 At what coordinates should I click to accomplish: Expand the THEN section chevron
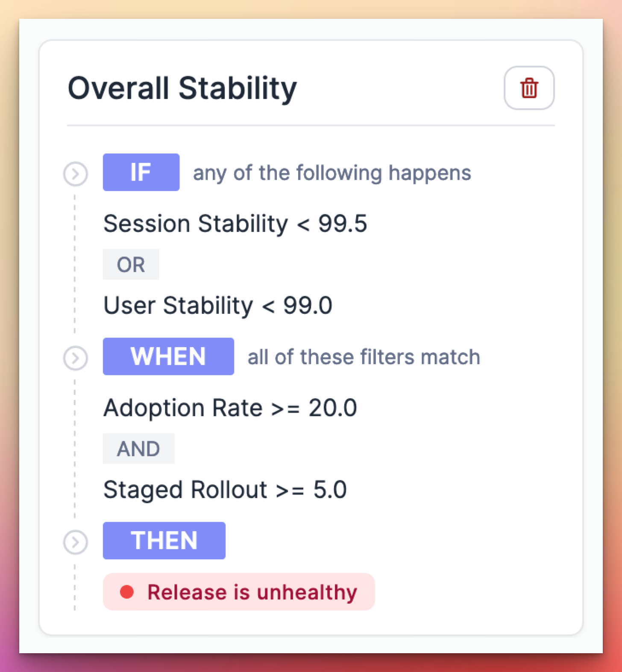click(x=76, y=543)
